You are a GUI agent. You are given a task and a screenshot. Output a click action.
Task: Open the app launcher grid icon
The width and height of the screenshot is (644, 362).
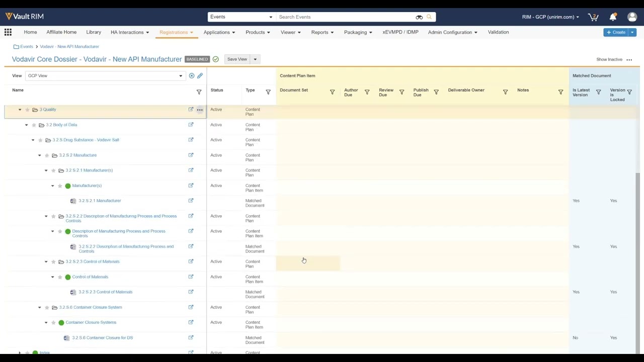tap(8, 32)
